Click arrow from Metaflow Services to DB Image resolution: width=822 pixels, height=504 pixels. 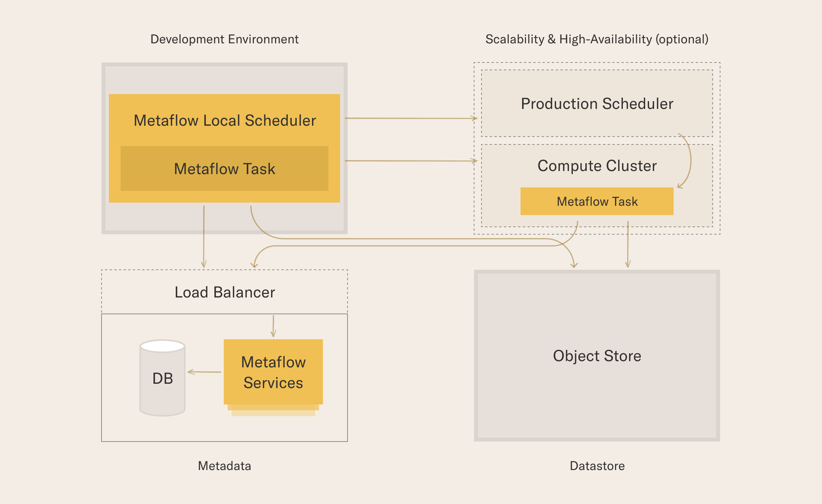[x=204, y=372]
